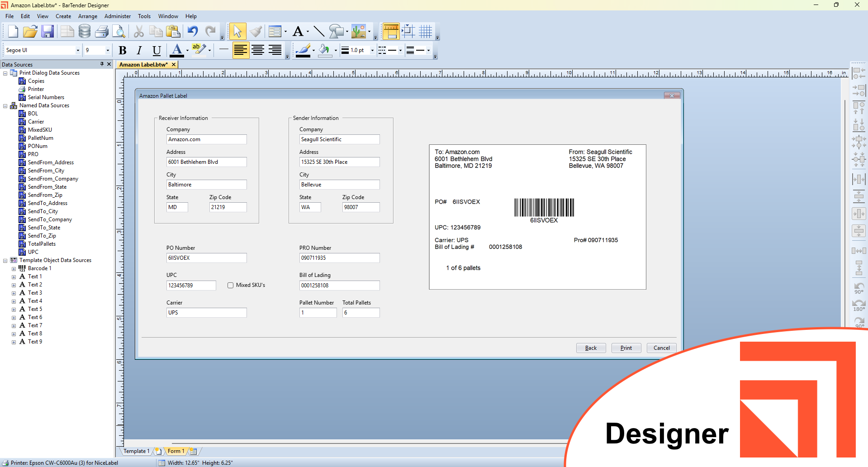Select the Picture tool
This screenshot has width=868, height=467.
pos(359,32)
